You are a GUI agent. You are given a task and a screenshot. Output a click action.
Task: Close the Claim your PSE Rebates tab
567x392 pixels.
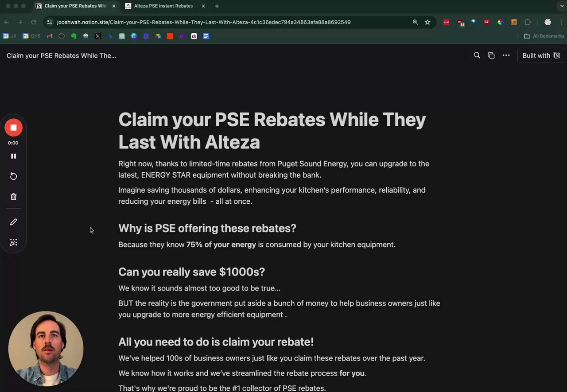[114, 6]
